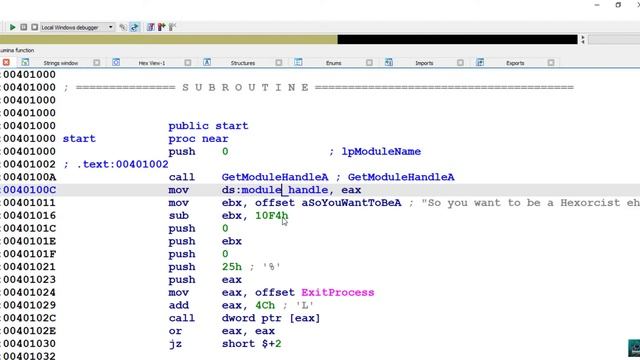Image resolution: width=640 pixels, height=360 pixels.
Task: Click the step over debugger icon
Action: coord(162,27)
